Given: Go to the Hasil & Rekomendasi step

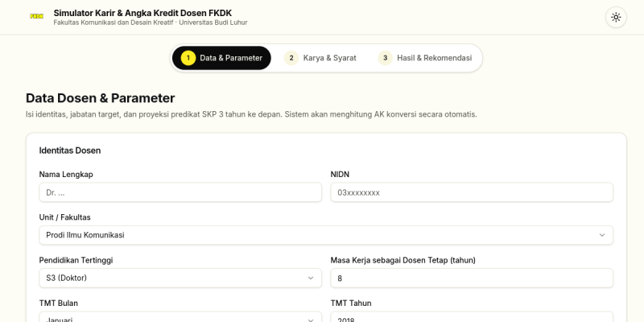Looking at the screenshot, I should (425, 58).
